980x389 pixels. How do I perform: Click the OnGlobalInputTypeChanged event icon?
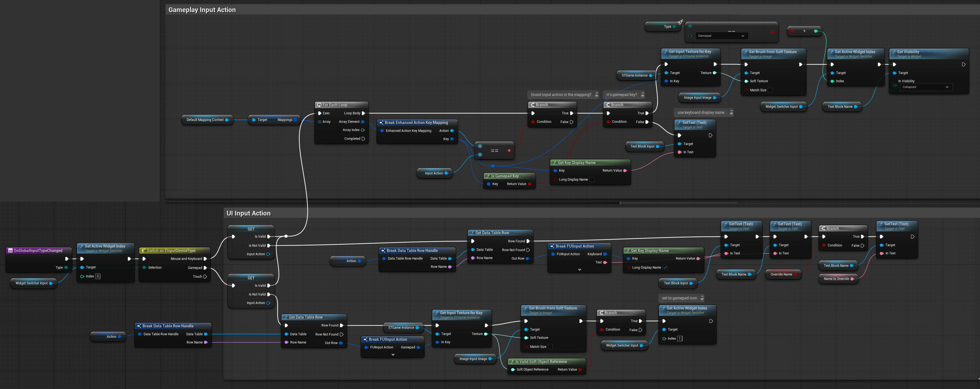(10, 251)
